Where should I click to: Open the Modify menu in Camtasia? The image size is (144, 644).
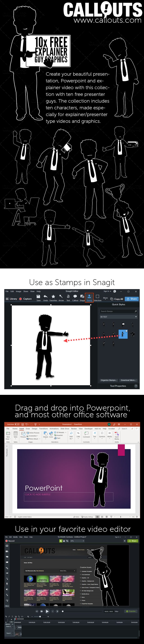(15, 537)
